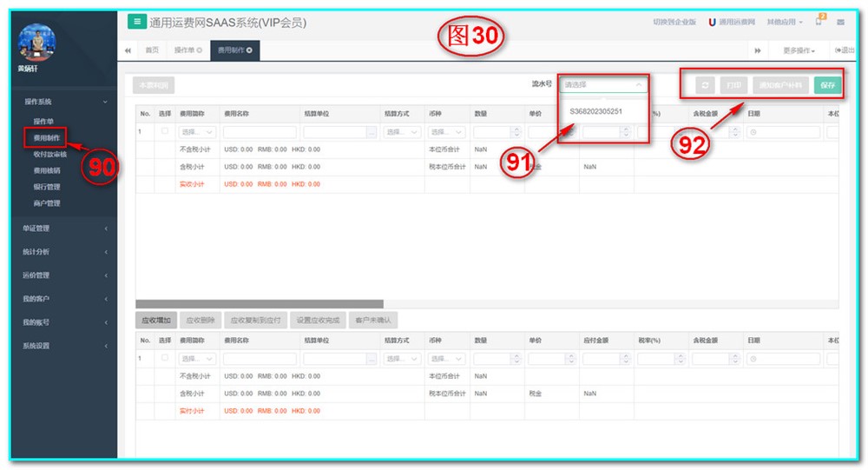Tick the 选择 checkbox in upper table row

[165, 131]
